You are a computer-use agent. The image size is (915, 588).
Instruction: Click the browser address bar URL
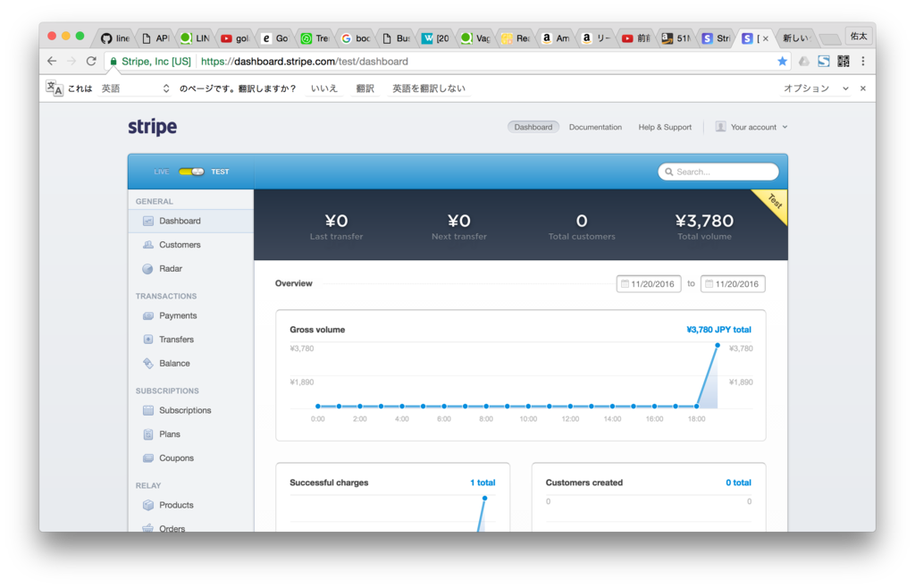point(304,62)
